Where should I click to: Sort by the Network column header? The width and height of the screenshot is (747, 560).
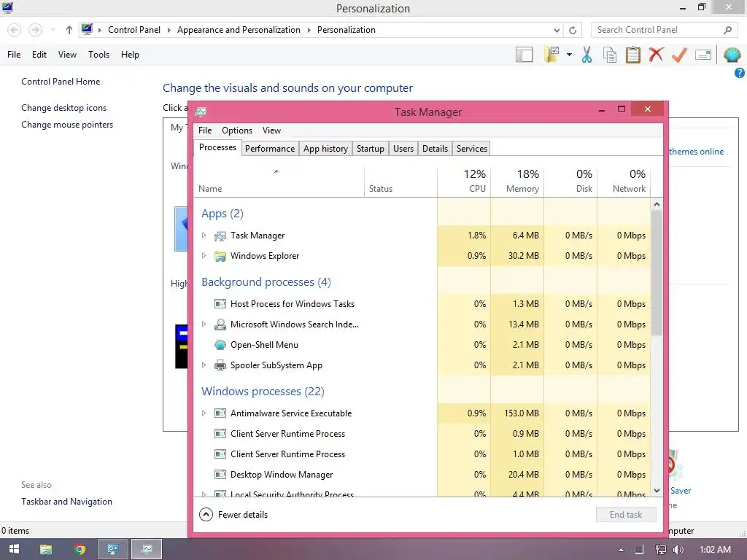[624, 181]
